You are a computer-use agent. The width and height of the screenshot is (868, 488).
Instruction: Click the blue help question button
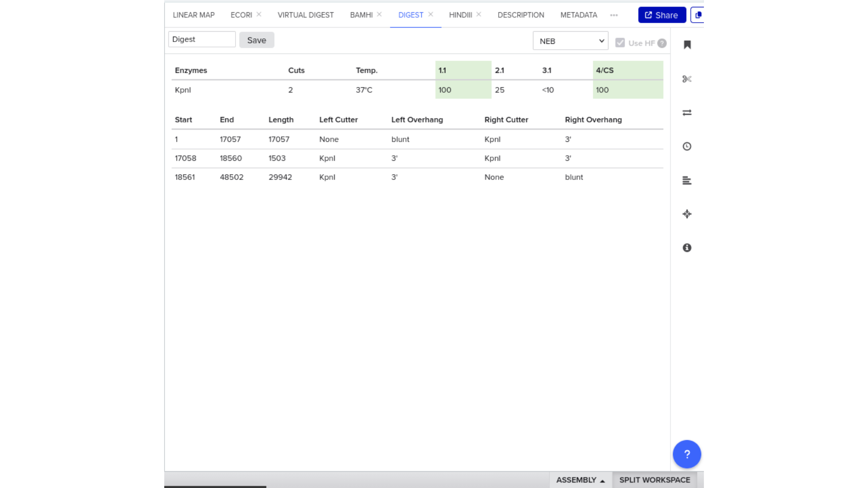(x=686, y=454)
